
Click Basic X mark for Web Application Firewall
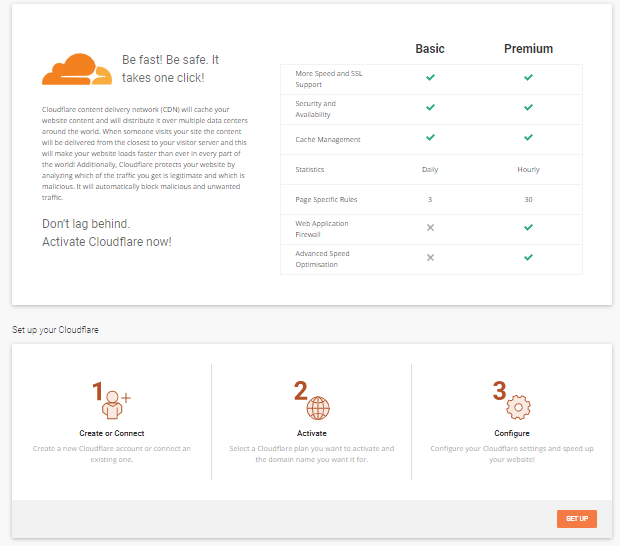(x=430, y=227)
